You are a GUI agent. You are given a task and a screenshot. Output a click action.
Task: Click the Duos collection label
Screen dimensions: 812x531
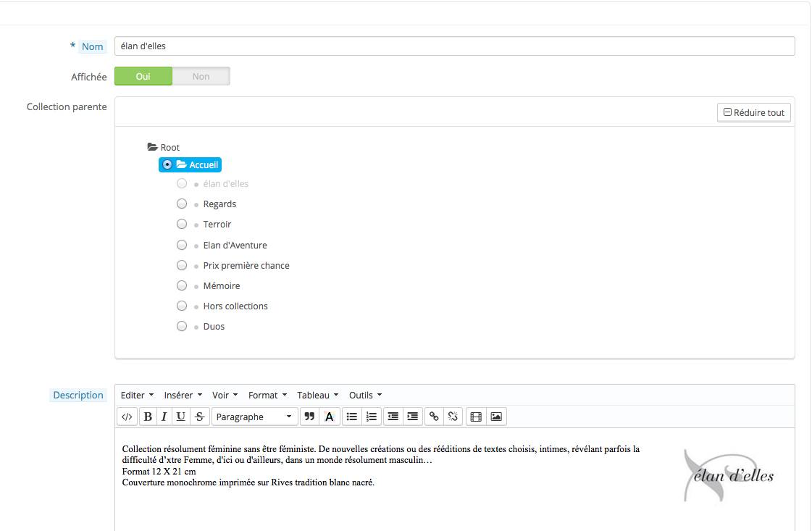214,327
